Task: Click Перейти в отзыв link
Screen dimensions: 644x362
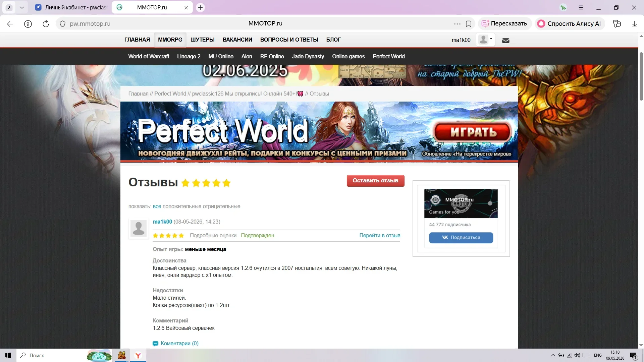Action: (380, 236)
